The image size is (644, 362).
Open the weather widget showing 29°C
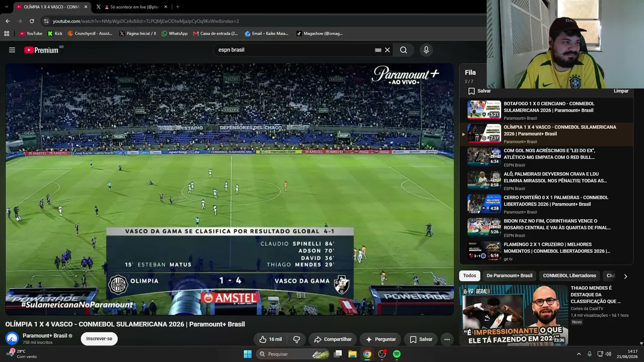coord(21,354)
